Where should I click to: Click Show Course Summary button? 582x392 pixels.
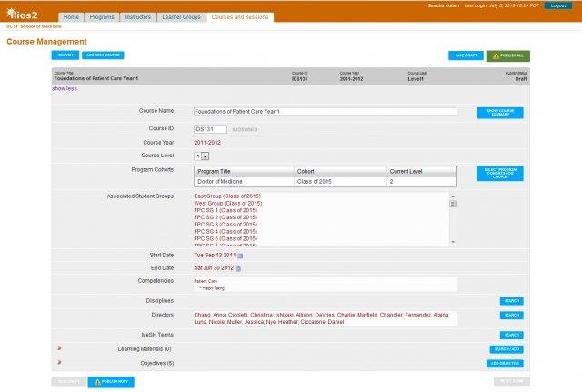(500, 113)
